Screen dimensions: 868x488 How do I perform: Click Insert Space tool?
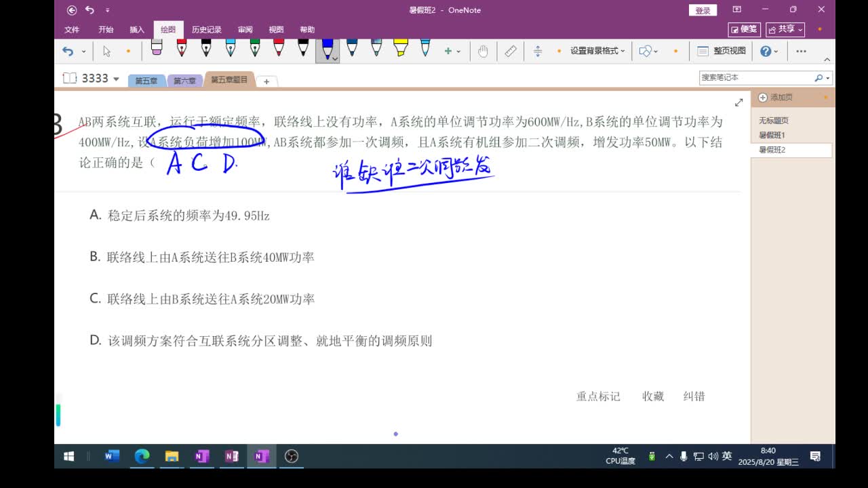(538, 51)
